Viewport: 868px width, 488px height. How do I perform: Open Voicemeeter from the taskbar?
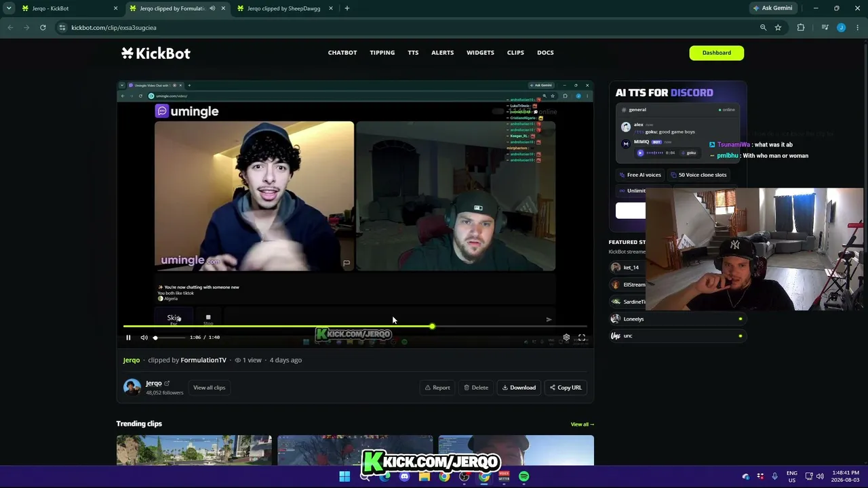point(504,476)
